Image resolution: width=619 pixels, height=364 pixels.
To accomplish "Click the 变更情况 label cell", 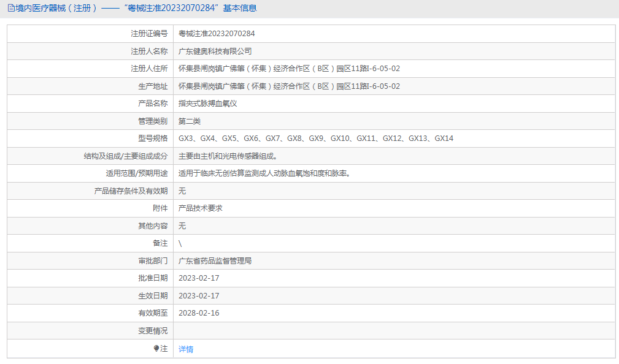I will (x=90, y=330).
